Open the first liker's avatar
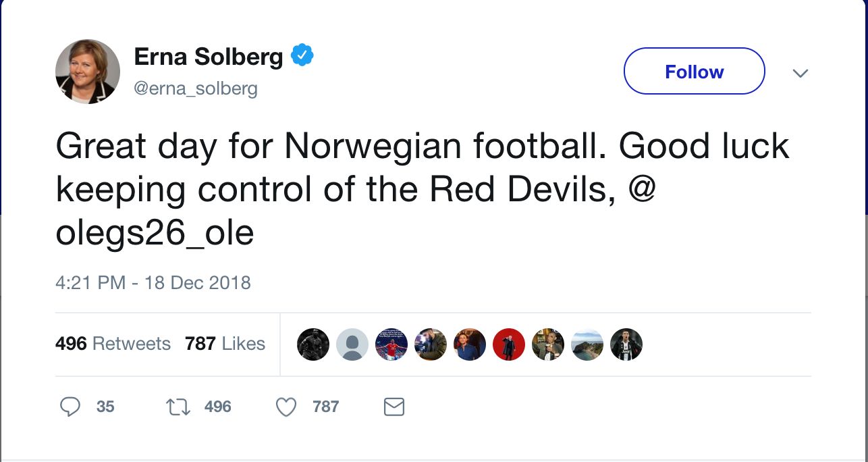The image size is (868, 462). tap(313, 344)
